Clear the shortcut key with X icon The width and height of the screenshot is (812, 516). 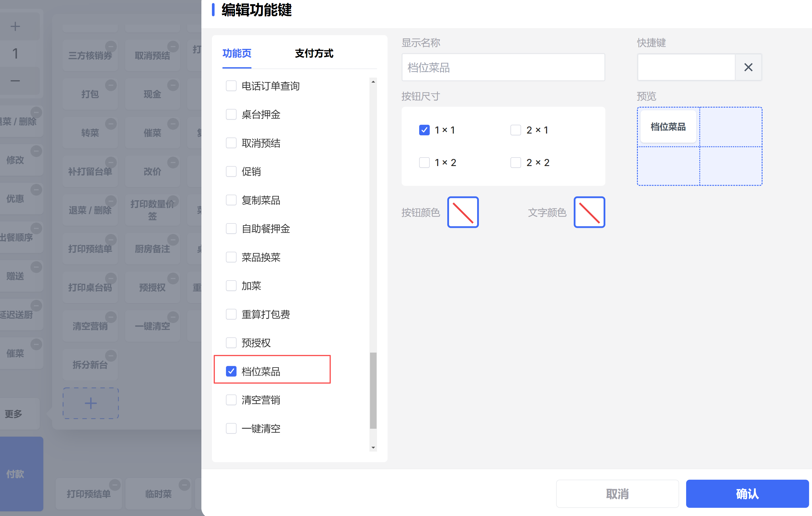[x=748, y=67]
